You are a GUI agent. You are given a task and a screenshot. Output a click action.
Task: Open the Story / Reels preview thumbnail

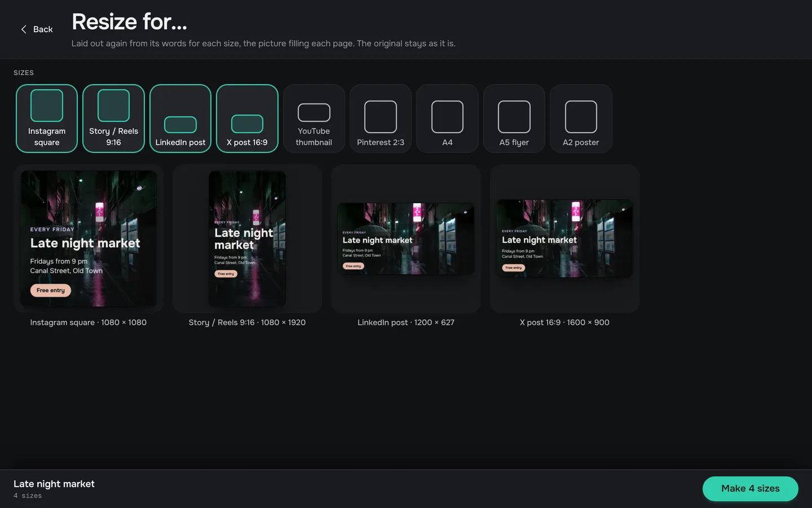247,239
